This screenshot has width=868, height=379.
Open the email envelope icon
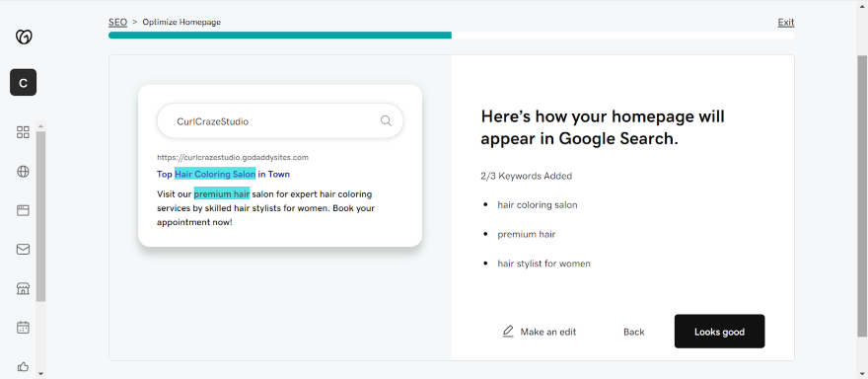[x=24, y=250]
